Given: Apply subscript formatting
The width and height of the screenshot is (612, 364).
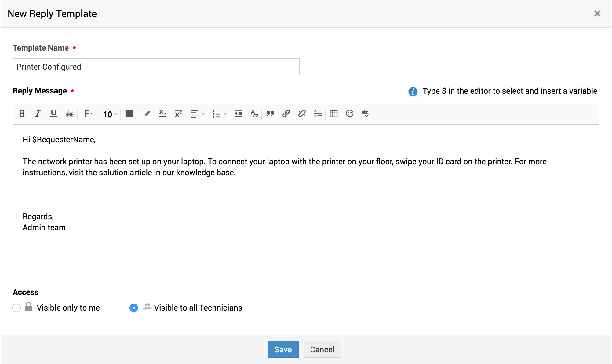Looking at the screenshot, I should click(162, 114).
